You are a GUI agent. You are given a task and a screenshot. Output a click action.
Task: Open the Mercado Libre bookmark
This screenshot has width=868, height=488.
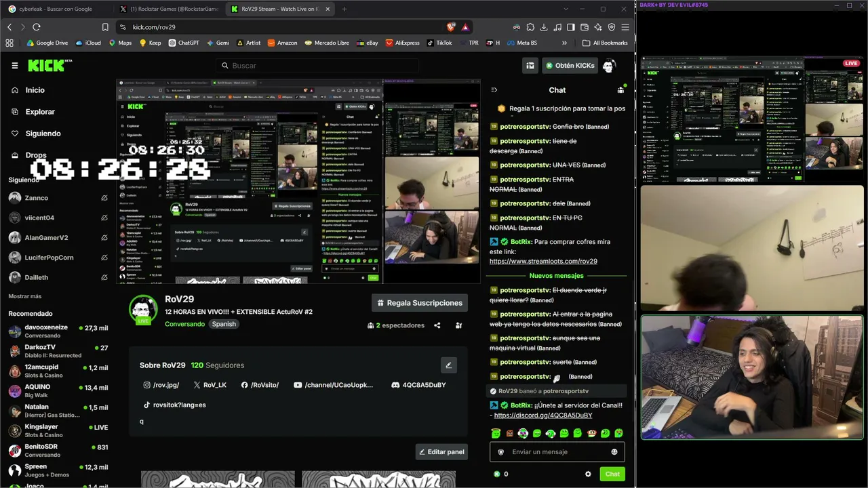point(327,43)
